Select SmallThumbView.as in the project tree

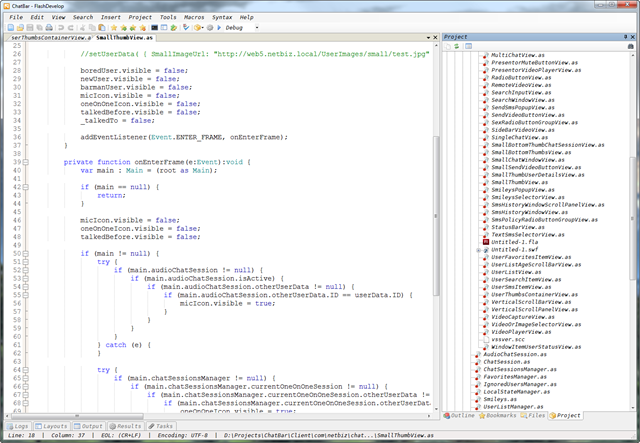tap(519, 182)
